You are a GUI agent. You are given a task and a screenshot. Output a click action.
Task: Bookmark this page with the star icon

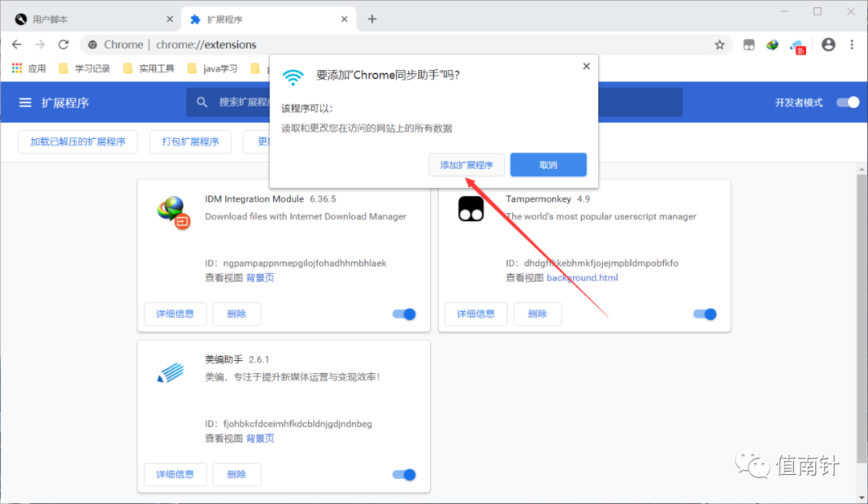coord(719,45)
